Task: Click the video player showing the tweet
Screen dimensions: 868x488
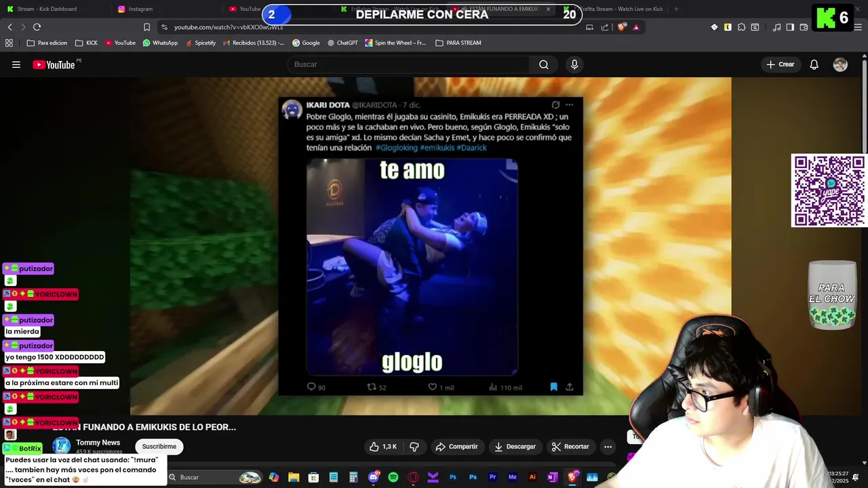Action: pos(431,246)
